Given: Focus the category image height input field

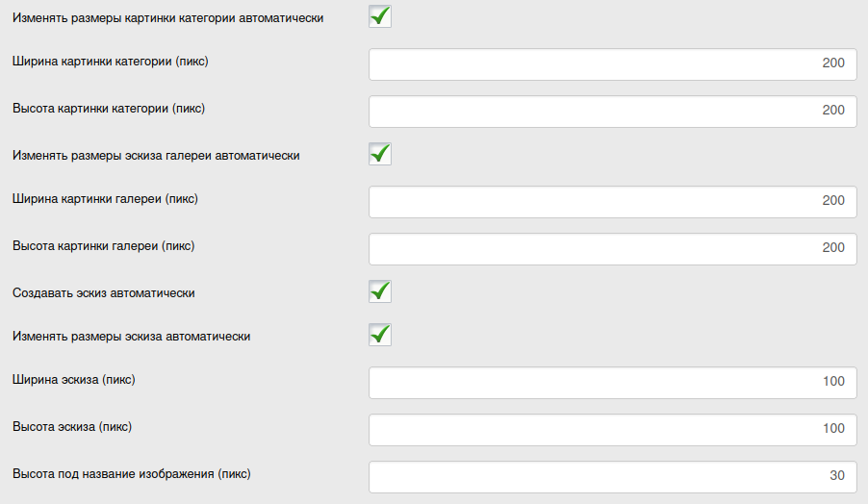Looking at the screenshot, I should coord(612,111).
